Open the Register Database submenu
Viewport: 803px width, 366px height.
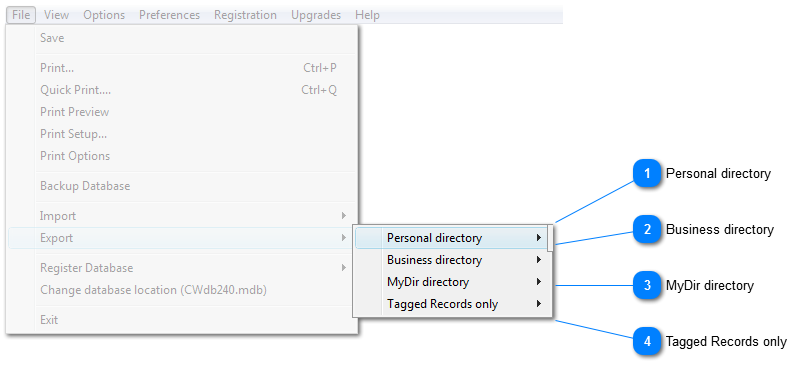[182, 268]
